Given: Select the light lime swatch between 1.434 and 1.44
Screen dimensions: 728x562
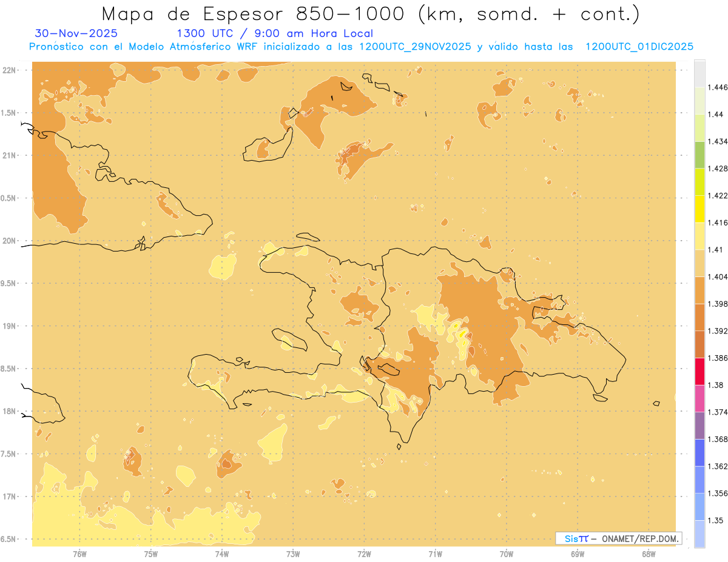Looking at the screenshot, I should coord(699,127).
